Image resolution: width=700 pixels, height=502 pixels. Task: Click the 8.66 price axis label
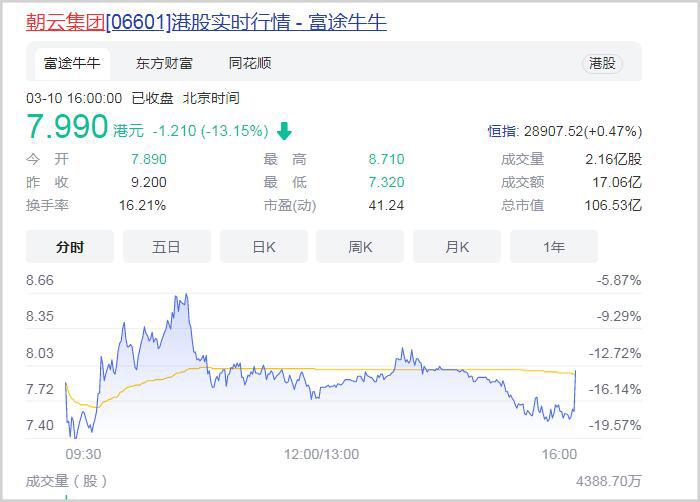click(x=40, y=280)
